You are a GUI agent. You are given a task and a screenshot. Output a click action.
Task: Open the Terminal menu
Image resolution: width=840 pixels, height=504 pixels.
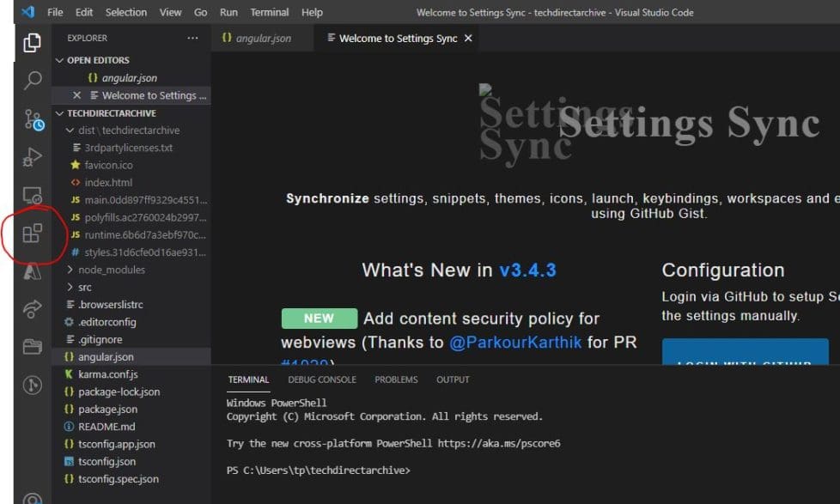pyautogui.click(x=270, y=12)
